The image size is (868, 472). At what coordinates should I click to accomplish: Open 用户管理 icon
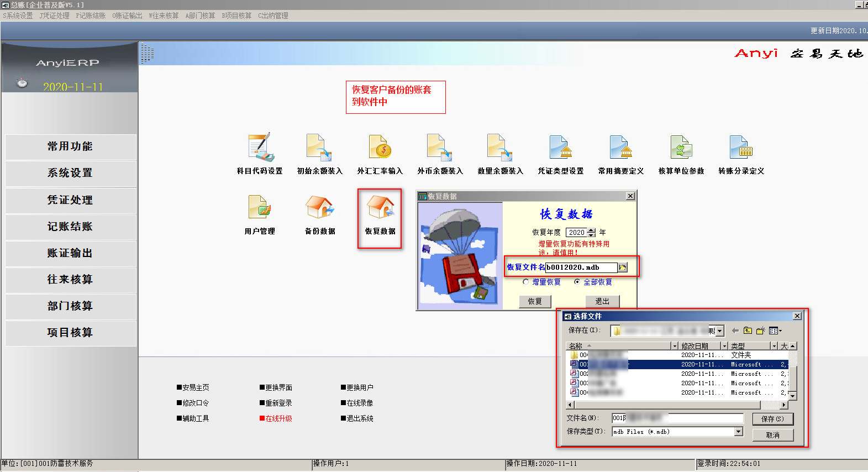point(259,208)
